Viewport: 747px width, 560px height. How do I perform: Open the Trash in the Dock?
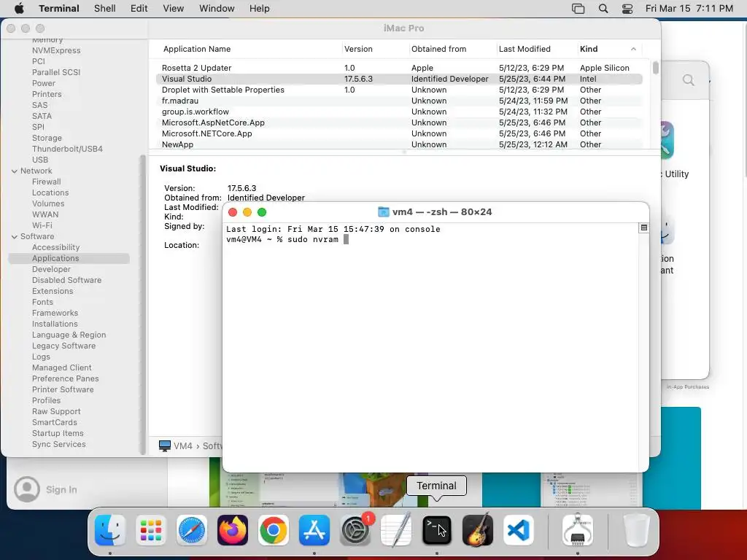tap(636, 530)
